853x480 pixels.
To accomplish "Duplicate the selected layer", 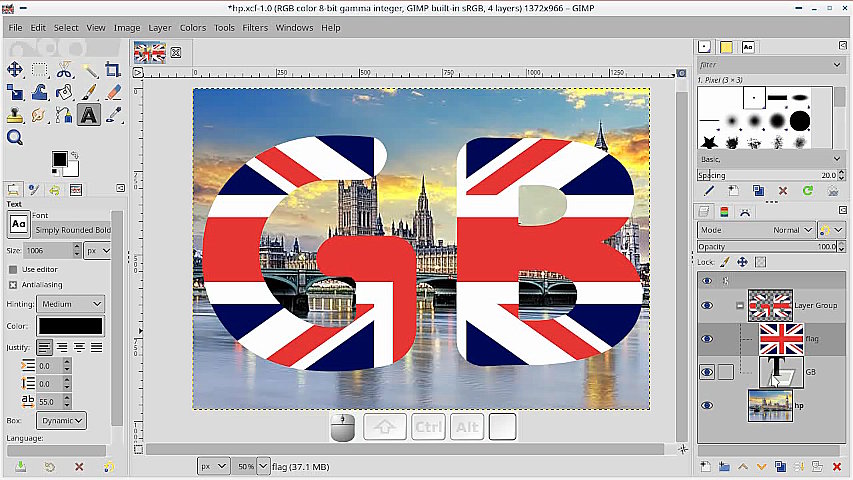I will [x=780, y=467].
